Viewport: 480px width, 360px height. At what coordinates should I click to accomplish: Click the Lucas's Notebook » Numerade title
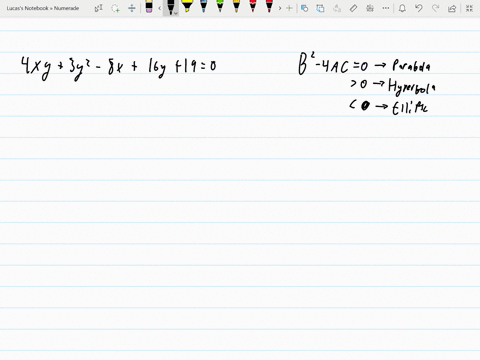click(43, 8)
